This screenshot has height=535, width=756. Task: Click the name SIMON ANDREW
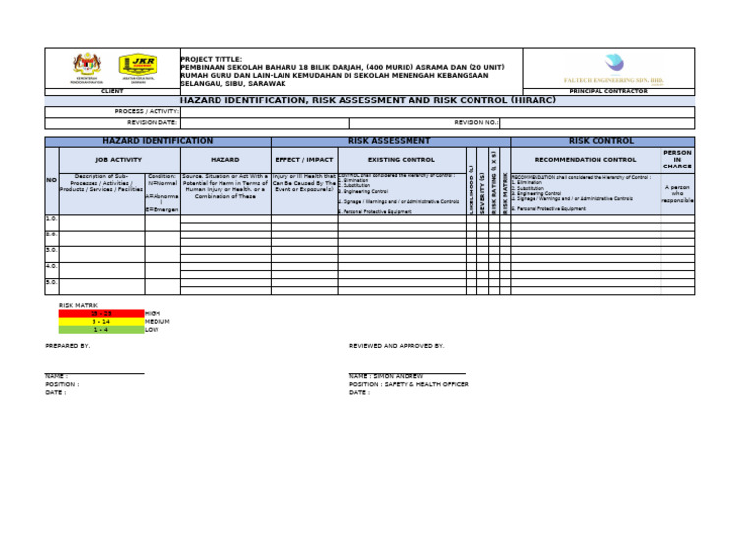tap(399, 376)
